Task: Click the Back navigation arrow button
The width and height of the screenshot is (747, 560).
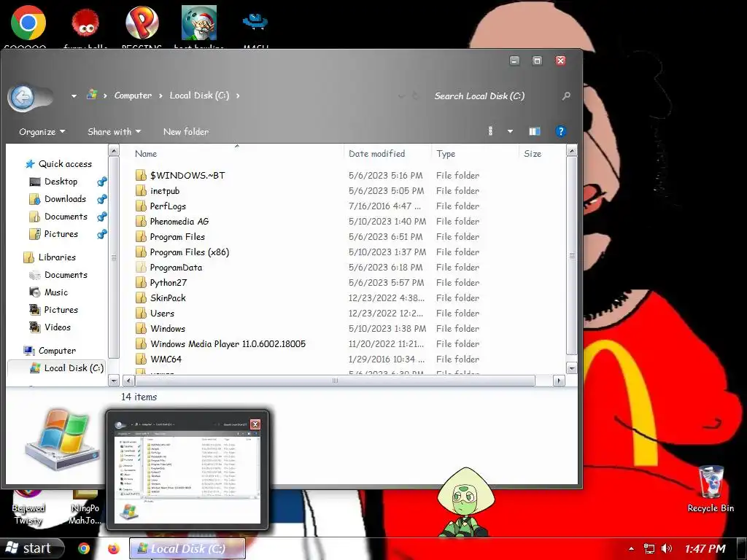Action: (22, 97)
